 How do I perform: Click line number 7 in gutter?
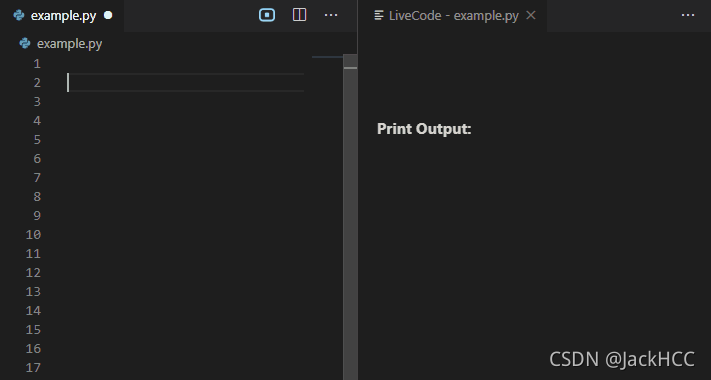tap(37, 178)
